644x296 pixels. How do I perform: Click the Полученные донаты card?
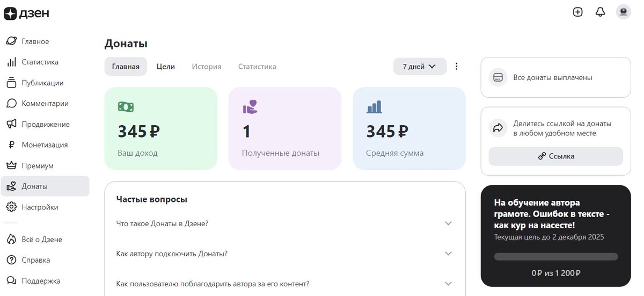(x=285, y=128)
